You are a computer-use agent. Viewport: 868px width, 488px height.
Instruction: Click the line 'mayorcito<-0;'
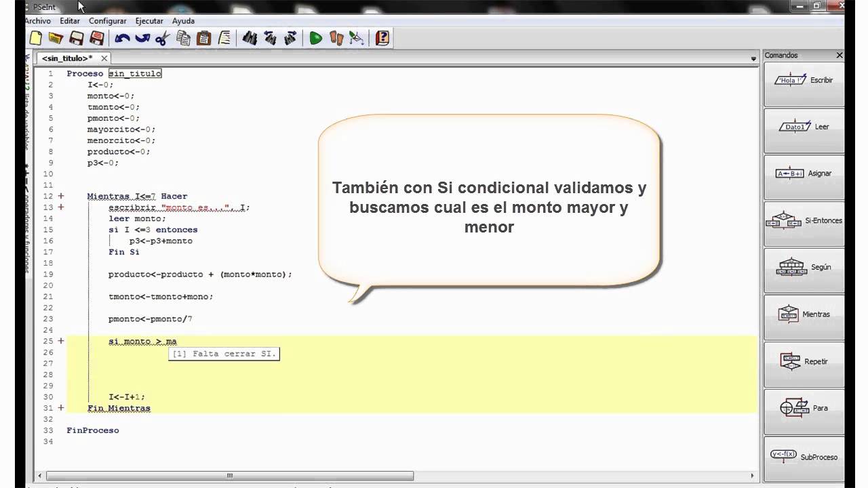click(121, 129)
